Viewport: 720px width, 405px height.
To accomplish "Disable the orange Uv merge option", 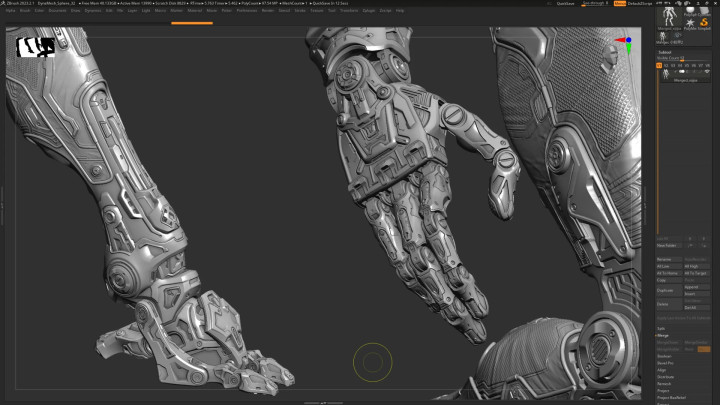I will pyautogui.click(x=703, y=349).
